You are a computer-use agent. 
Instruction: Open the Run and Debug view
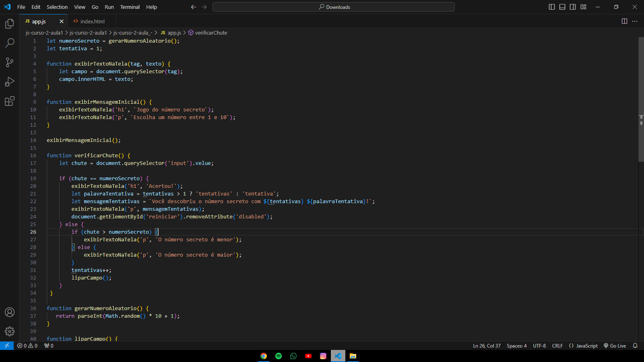[10, 82]
